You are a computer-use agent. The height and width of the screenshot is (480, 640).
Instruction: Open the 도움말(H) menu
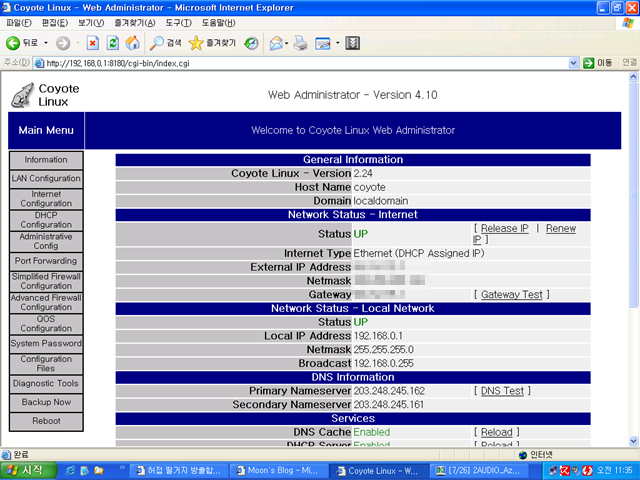(218, 23)
